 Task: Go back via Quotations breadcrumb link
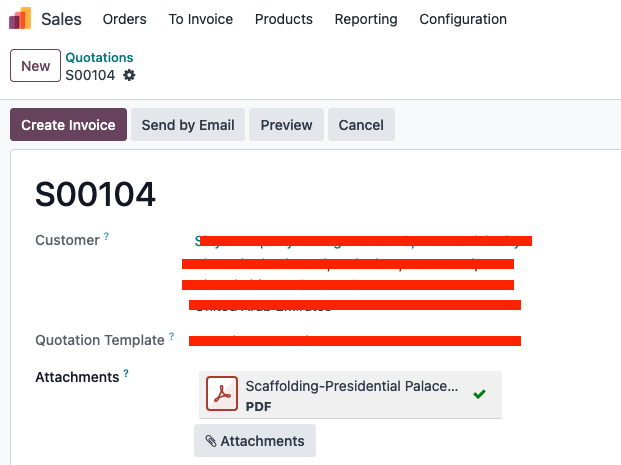(x=99, y=58)
